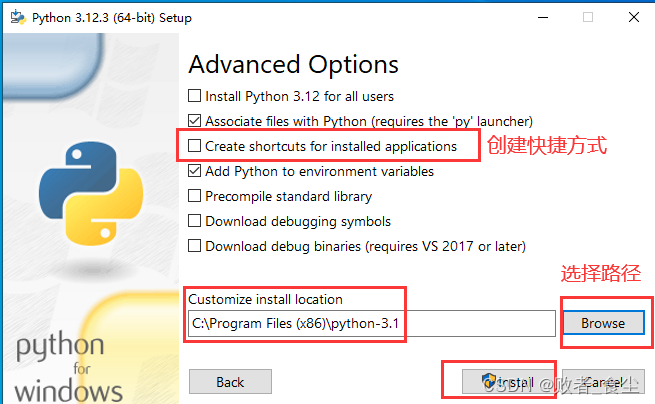The width and height of the screenshot is (655, 404).
Task: Enable Download debug binaries option
Action: [x=194, y=246]
